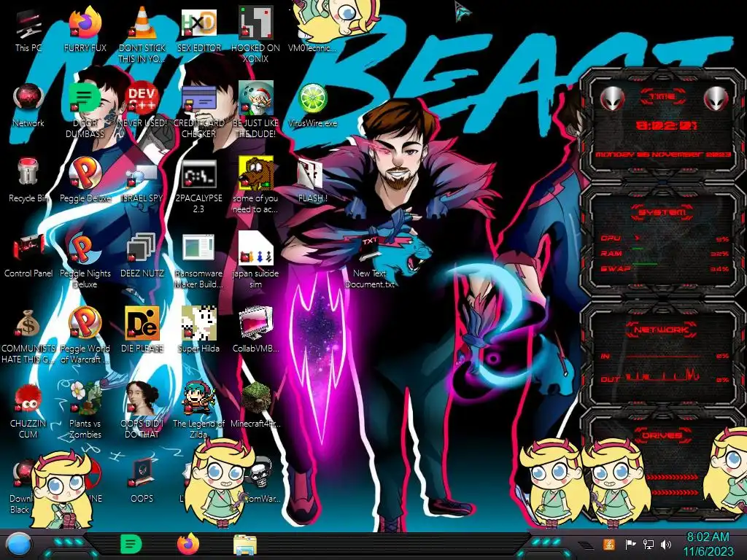Open the VLC cone shortcut
The image size is (747, 560).
tap(142, 34)
